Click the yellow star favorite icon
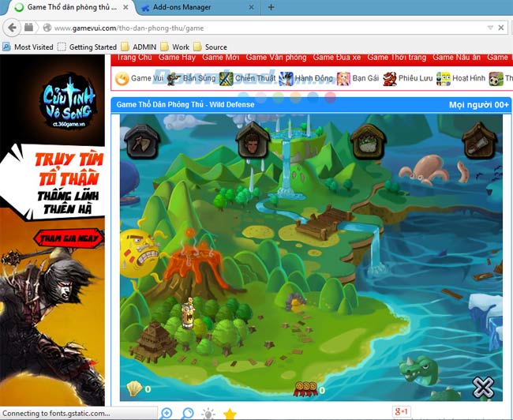Image resolution: width=513 pixels, height=420 pixels. click(x=230, y=414)
